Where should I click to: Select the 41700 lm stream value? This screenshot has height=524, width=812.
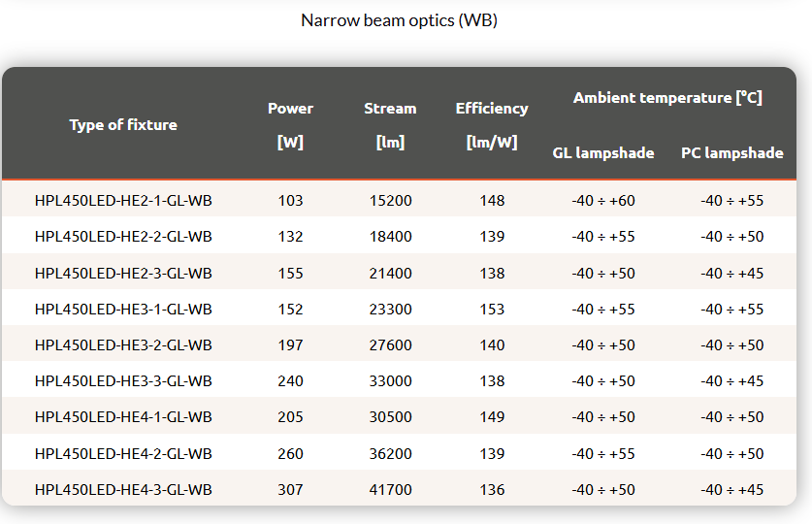point(390,490)
